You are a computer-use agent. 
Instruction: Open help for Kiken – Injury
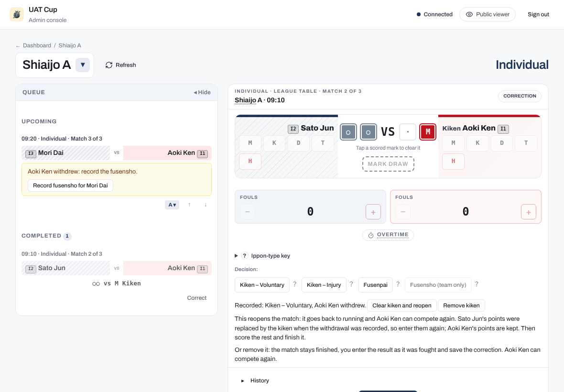351,284
